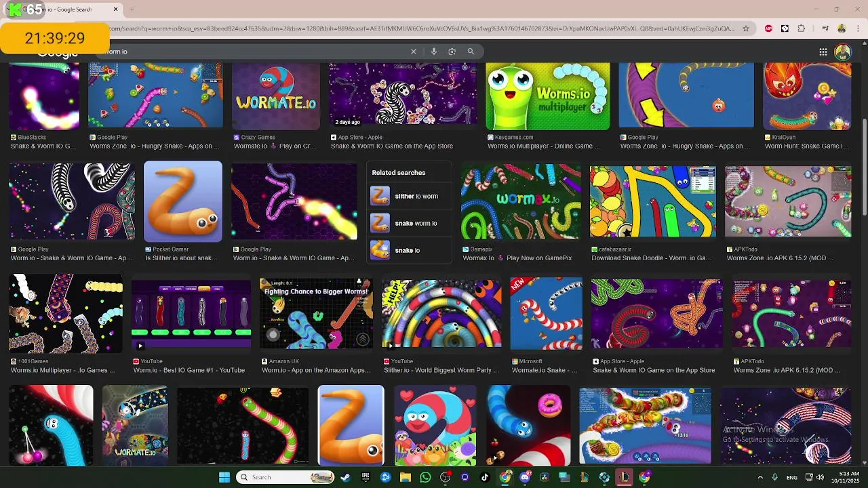Open the Wormate.io Crazy Games image
The height and width of the screenshot is (488, 868).
(x=276, y=96)
